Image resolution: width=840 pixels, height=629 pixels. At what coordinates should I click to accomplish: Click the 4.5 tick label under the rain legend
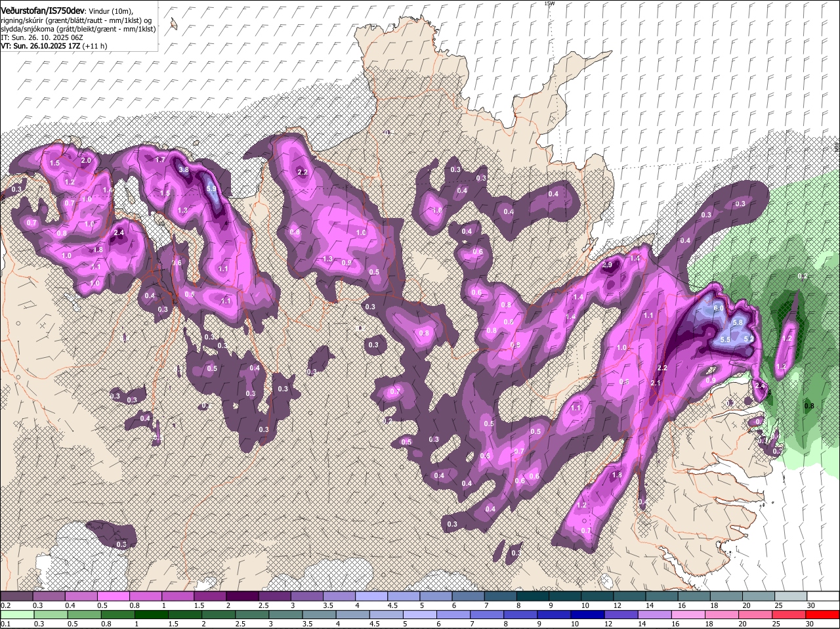(x=375, y=624)
